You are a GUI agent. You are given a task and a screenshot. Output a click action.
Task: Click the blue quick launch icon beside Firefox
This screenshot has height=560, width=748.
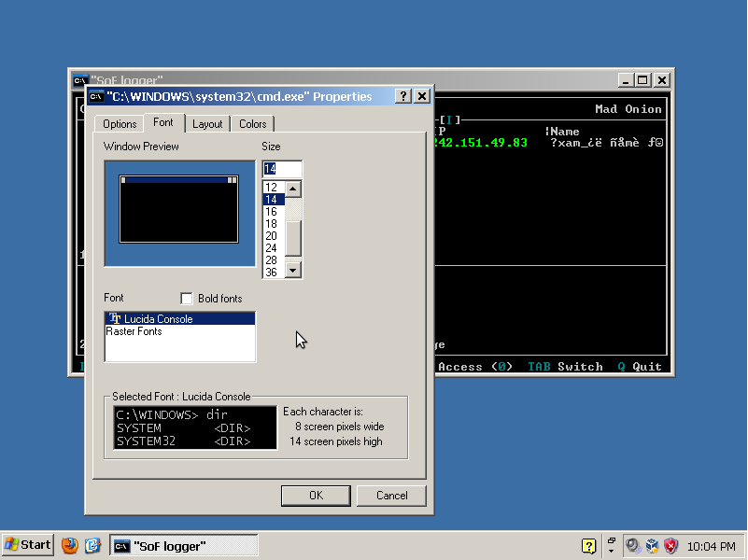tap(92, 545)
